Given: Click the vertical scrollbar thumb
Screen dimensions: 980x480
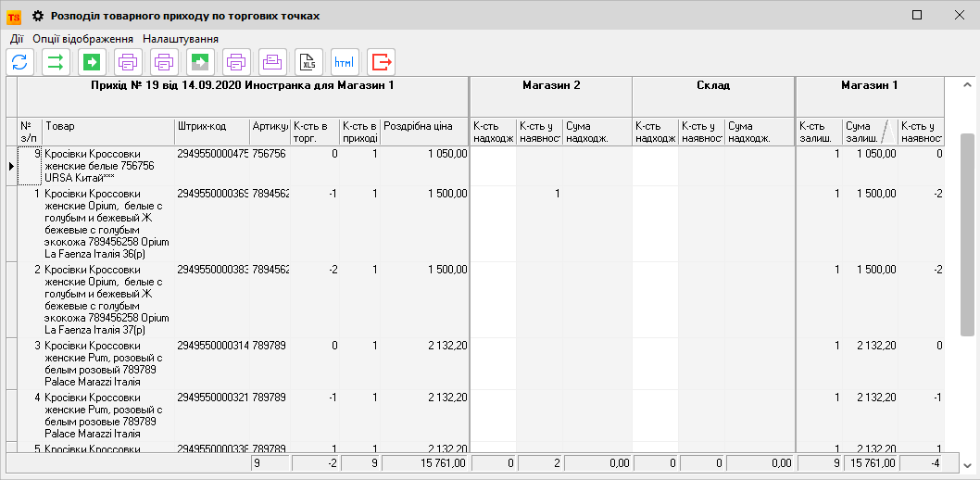Looking at the screenshot, I should click(967, 232).
